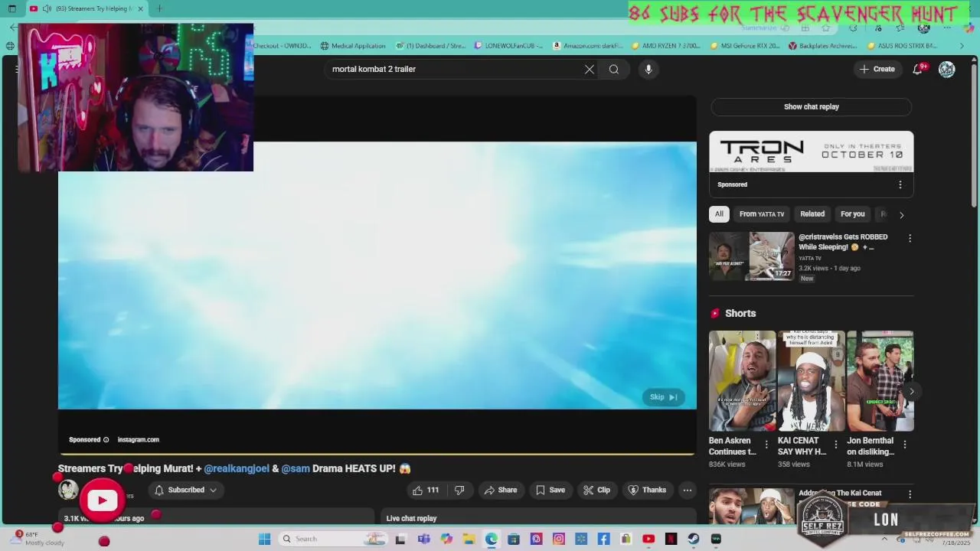
Task: Open the ellipsis more-actions menu under the video
Action: [x=688, y=491]
